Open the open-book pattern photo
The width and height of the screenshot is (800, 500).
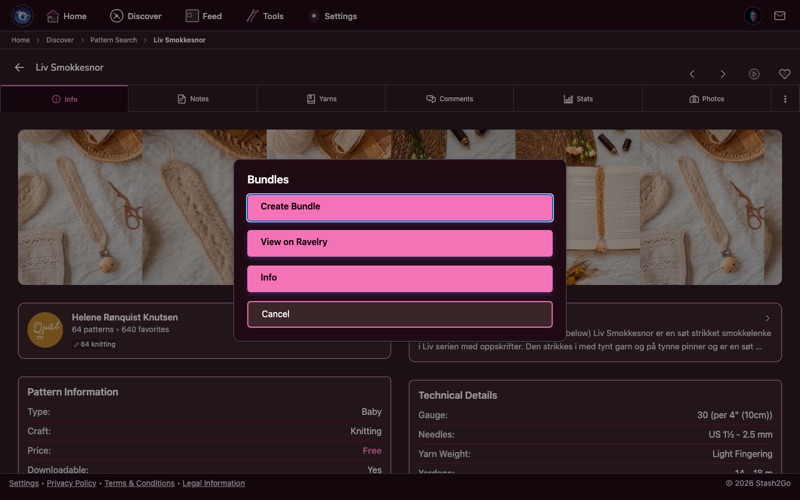(603, 207)
